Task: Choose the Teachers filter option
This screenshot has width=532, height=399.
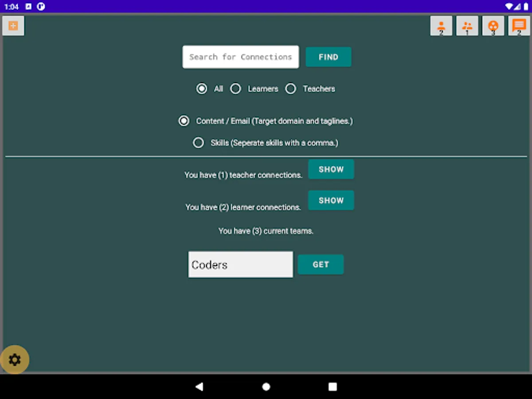Action: (290, 89)
